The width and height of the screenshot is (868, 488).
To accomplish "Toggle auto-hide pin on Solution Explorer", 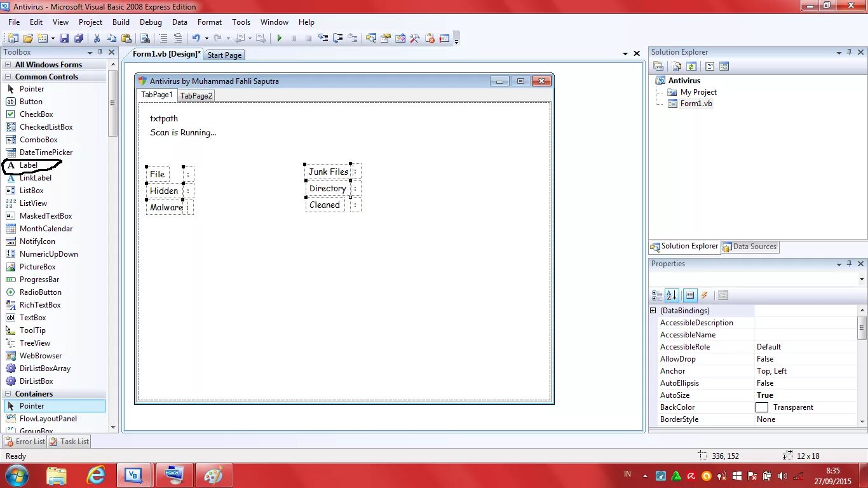I will point(849,52).
